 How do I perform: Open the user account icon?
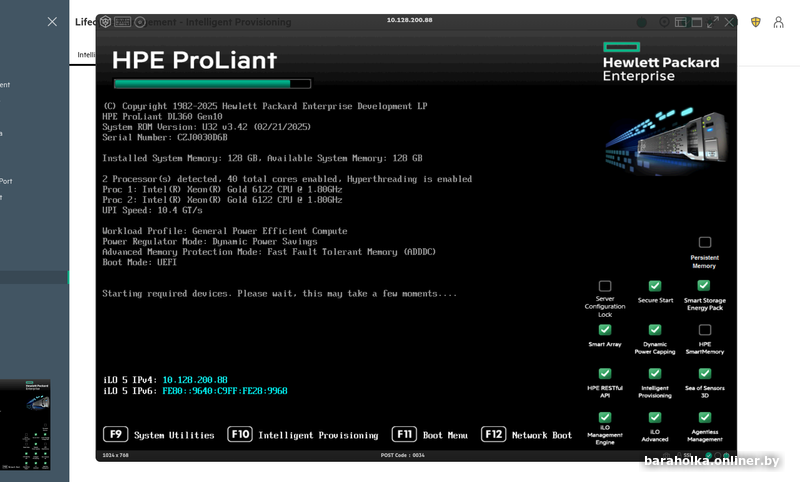click(x=779, y=22)
